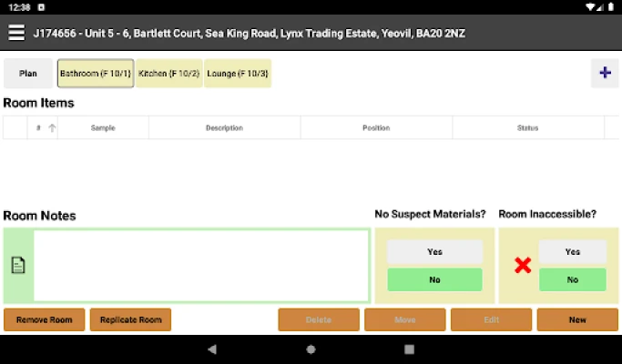622x364 pixels.
Task: Select Yes for No Suspect Materials
Action: [x=434, y=252]
